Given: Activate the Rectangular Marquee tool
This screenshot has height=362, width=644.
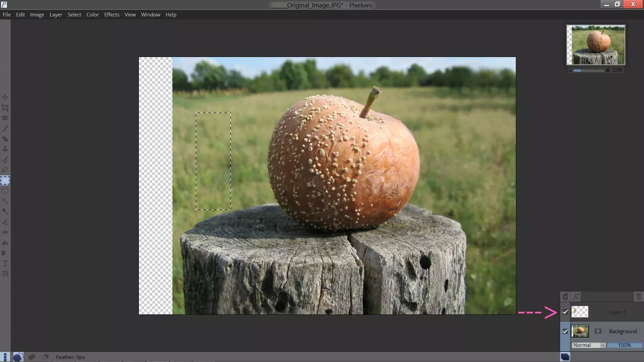Looking at the screenshot, I should pyautogui.click(x=5, y=181).
